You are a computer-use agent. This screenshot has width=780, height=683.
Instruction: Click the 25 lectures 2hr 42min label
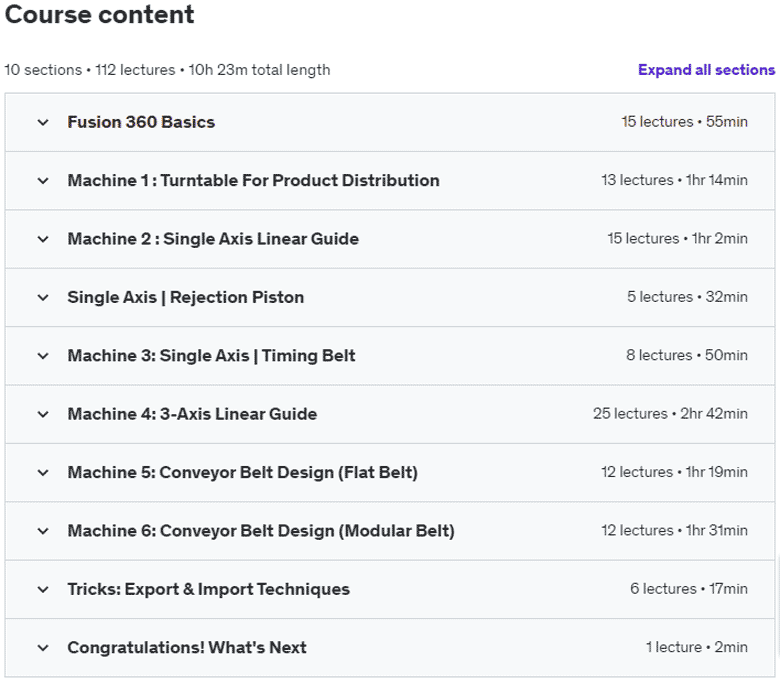669,414
